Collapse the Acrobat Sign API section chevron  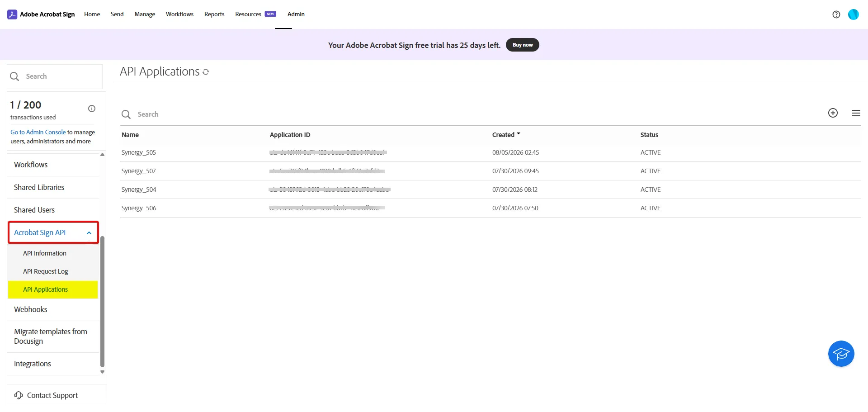click(x=89, y=233)
